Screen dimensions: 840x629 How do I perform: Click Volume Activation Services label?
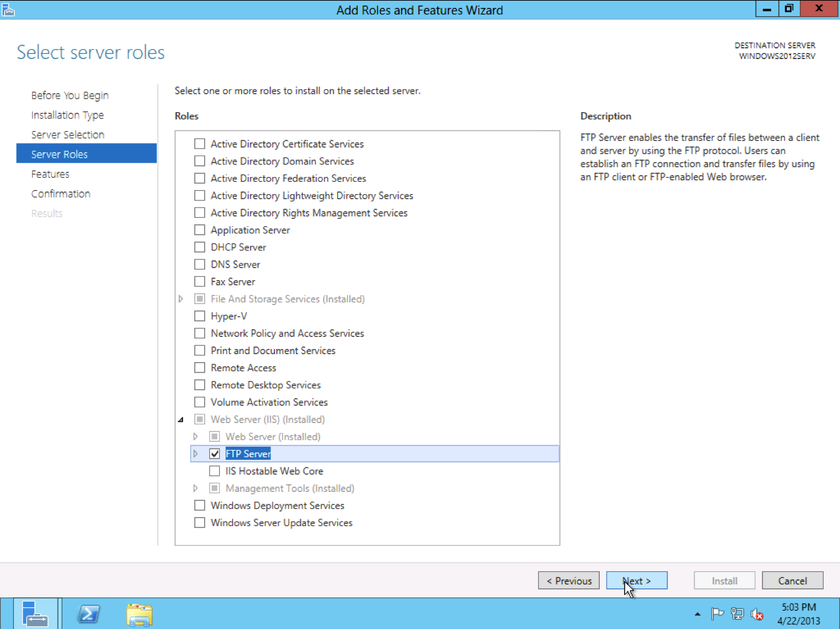point(269,402)
